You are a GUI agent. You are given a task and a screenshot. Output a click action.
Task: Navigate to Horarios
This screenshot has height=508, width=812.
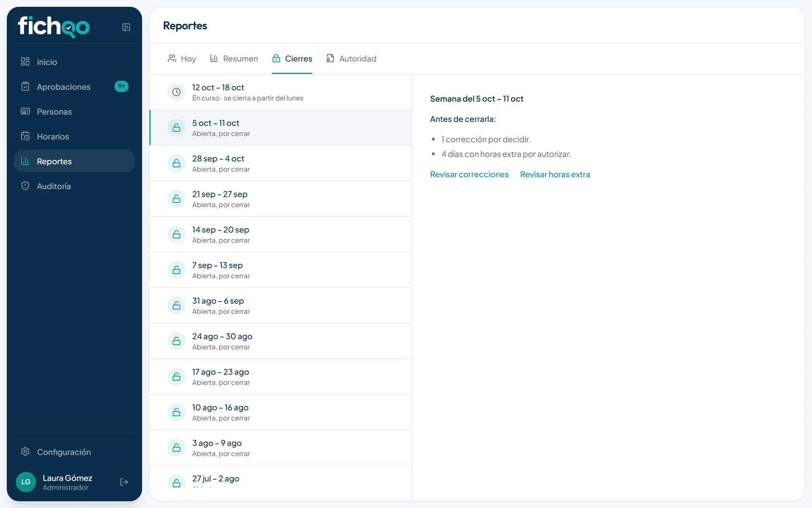(x=74, y=136)
